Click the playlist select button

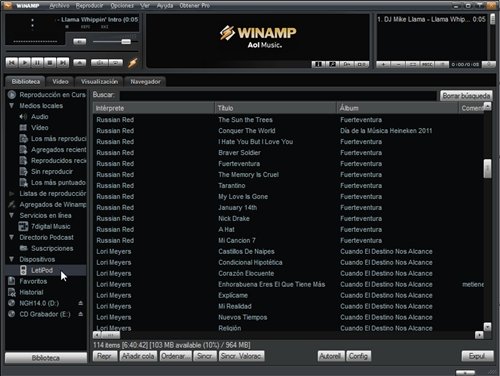[413, 64]
